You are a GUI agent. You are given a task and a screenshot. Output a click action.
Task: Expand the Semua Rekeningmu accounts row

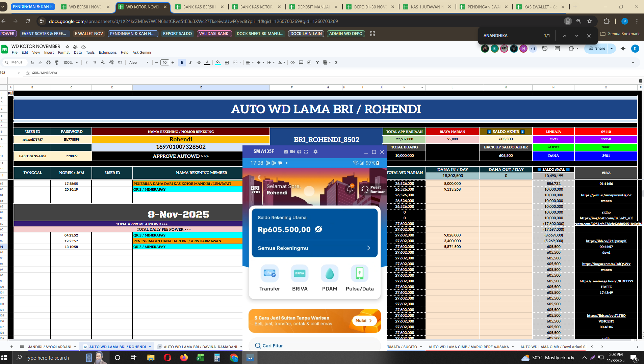(314, 248)
